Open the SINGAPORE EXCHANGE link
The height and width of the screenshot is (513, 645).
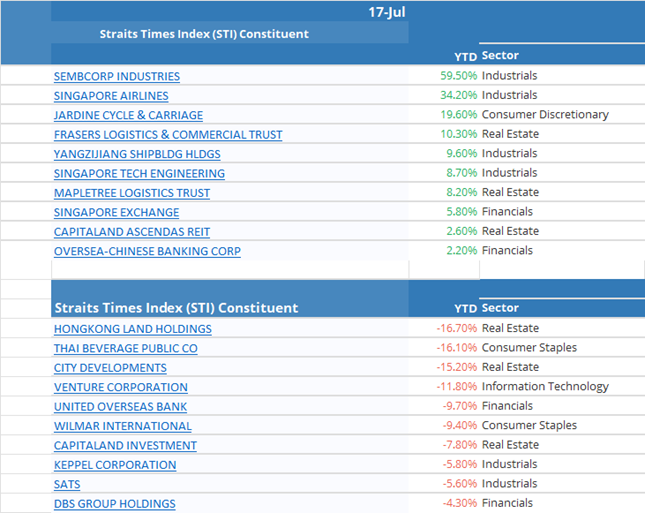pyautogui.click(x=116, y=212)
